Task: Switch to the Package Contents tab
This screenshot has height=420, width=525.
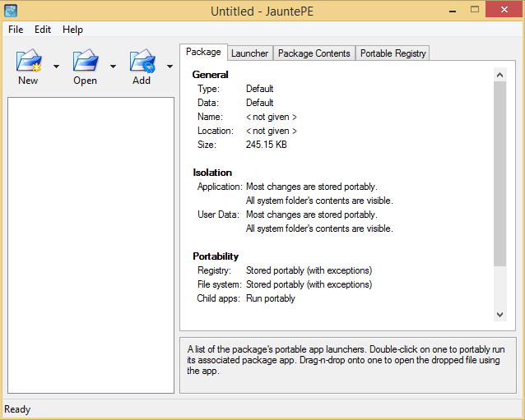Action: coord(314,53)
